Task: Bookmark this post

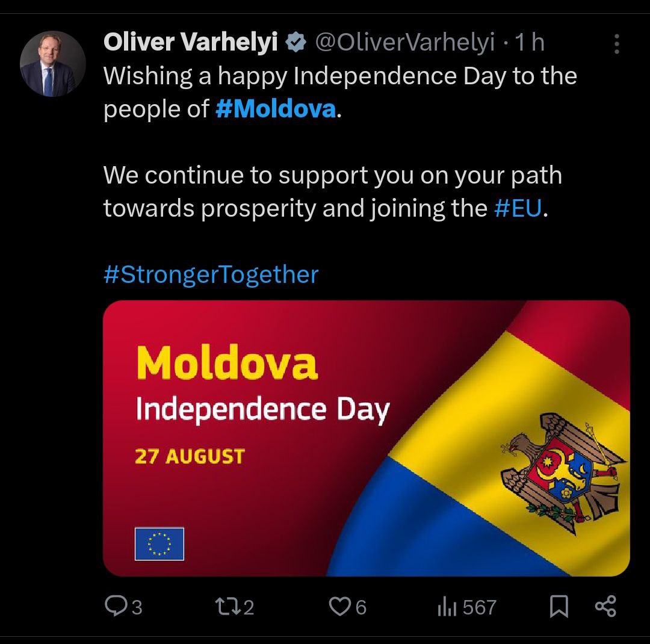Action: coord(559,607)
